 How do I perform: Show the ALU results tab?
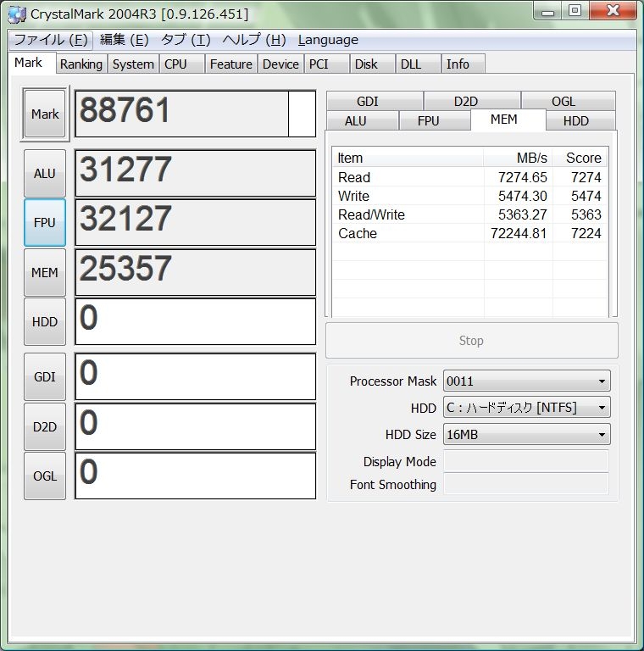coord(363,121)
